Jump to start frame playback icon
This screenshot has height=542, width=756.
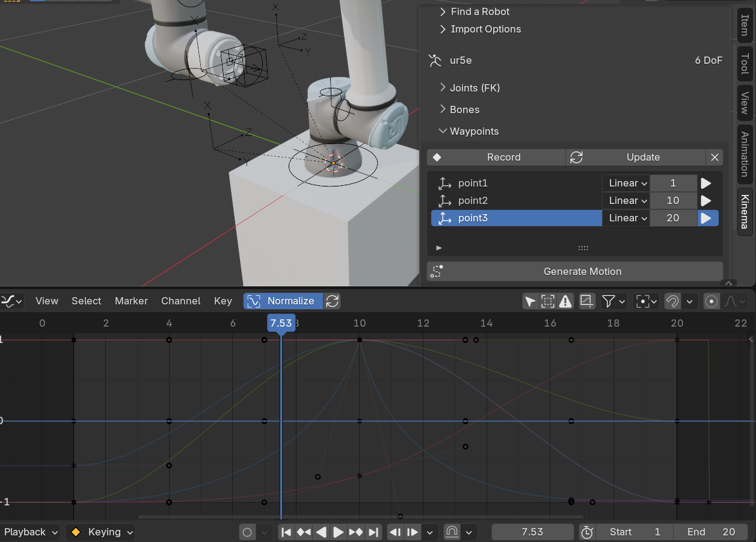click(287, 532)
